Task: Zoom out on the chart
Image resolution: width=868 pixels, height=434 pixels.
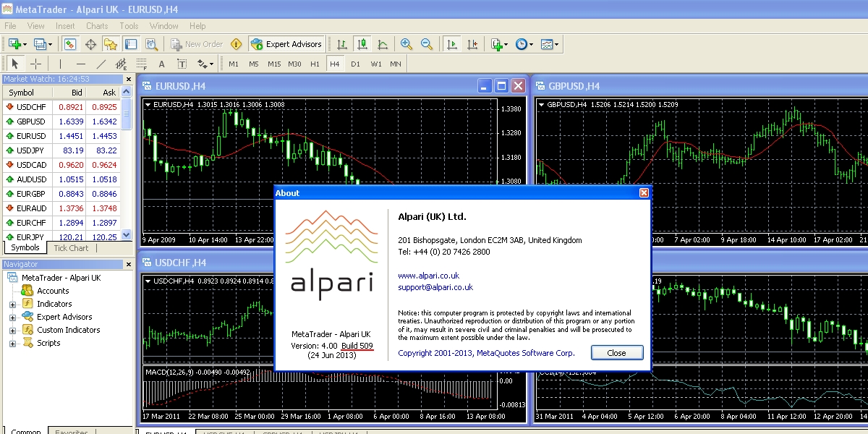Action: point(427,44)
